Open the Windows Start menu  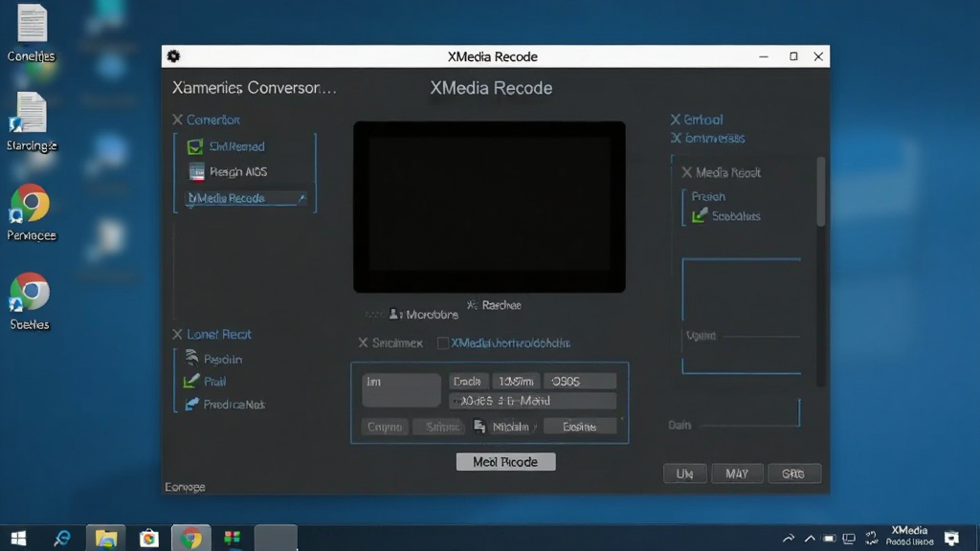[18, 539]
